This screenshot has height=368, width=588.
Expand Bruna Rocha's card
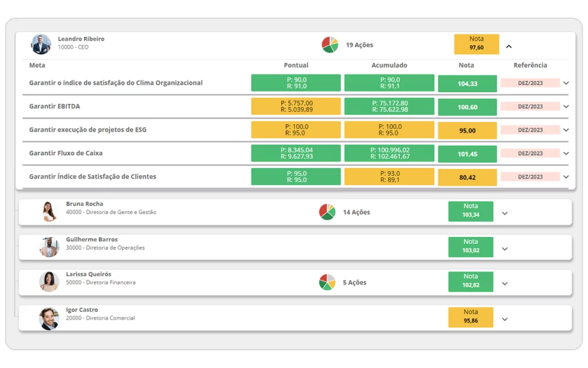505,213
